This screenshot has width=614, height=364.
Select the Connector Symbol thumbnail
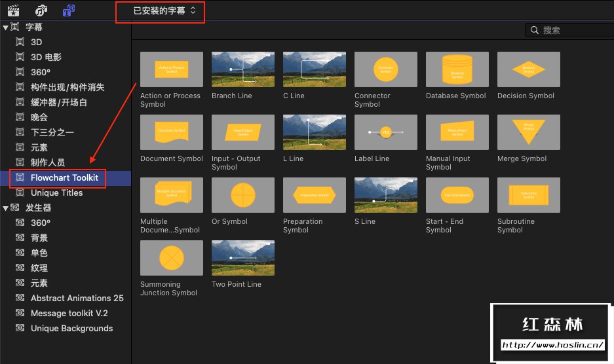pos(386,69)
